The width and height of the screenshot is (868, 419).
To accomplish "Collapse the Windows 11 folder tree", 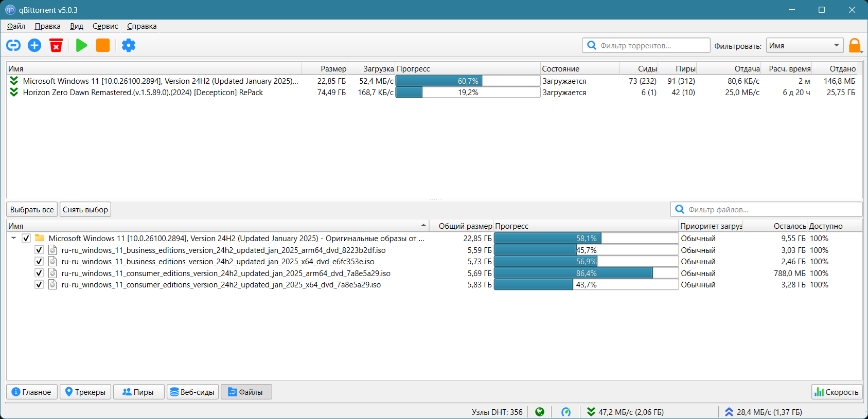I will click(x=14, y=239).
